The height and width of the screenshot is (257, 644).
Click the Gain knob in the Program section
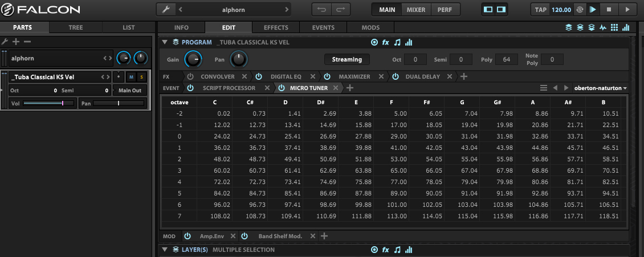[x=193, y=59]
